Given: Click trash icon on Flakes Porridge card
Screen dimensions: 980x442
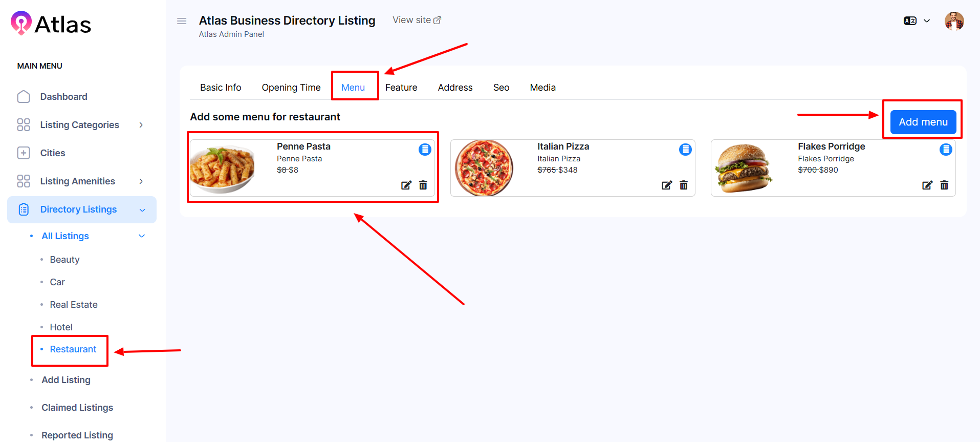Looking at the screenshot, I should [x=944, y=185].
